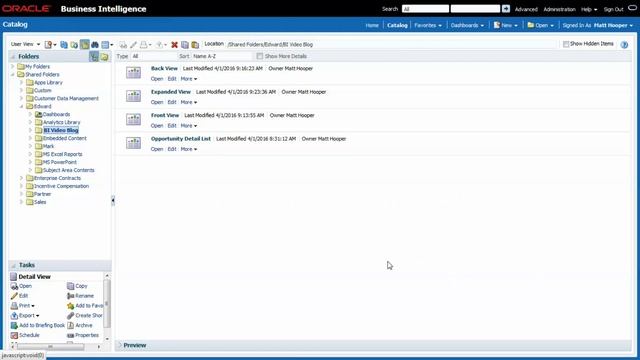Open the More menu under Back View
Image resolution: width=640 pixels, height=360 pixels.
189,79
